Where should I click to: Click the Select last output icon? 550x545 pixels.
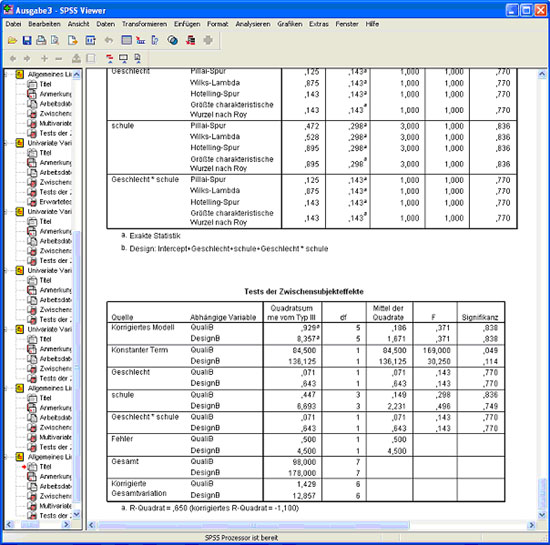[191, 40]
